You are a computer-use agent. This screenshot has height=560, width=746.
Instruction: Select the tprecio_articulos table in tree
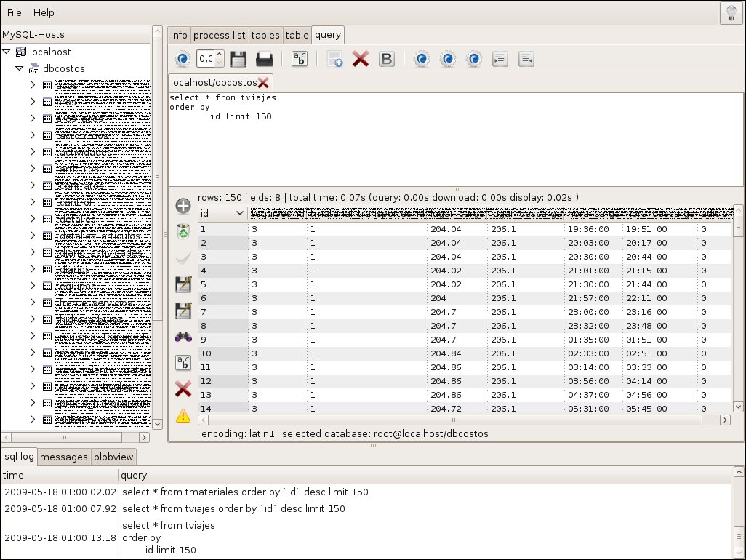pyautogui.click(x=94, y=386)
